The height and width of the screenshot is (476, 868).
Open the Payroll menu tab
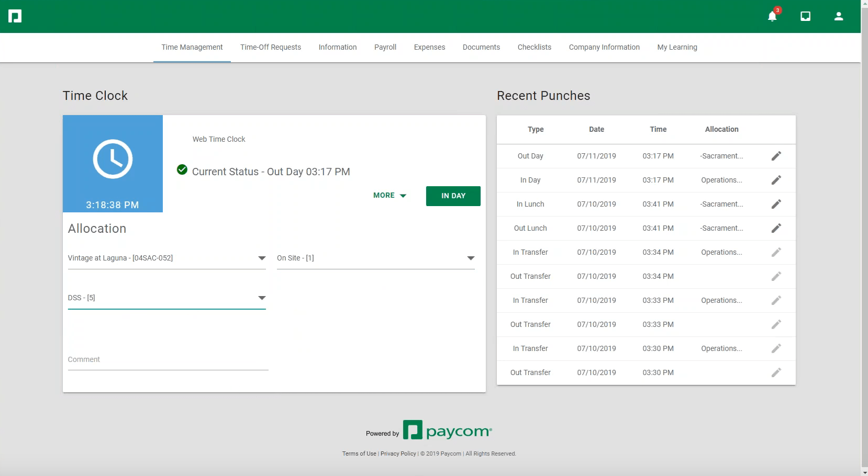[385, 47]
